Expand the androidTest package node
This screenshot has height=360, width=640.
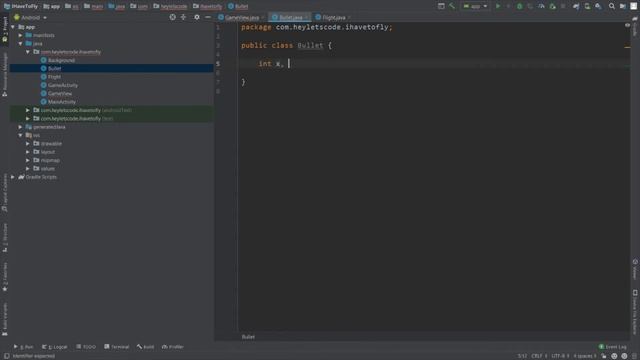point(28,110)
